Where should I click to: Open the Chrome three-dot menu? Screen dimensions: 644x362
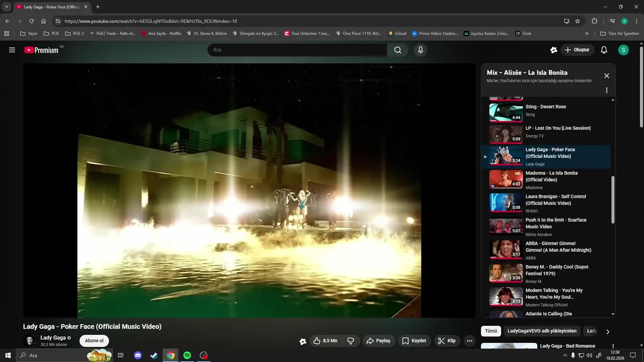click(x=636, y=21)
